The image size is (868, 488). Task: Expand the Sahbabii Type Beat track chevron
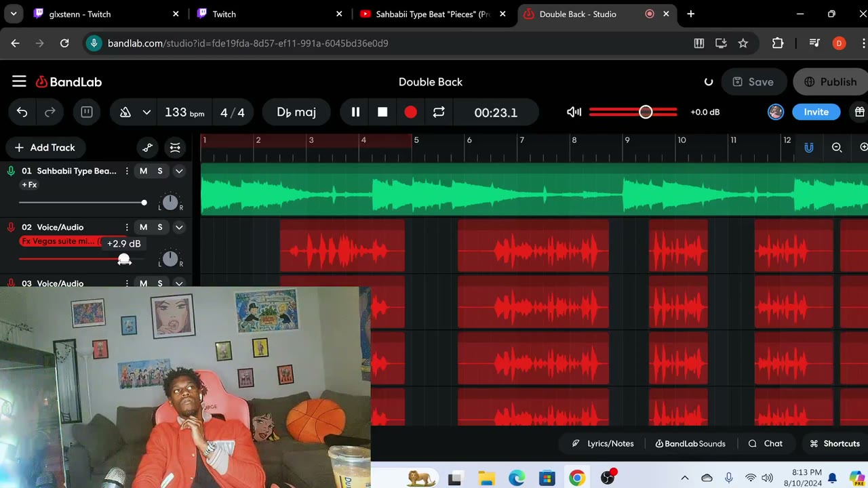[x=179, y=171]
